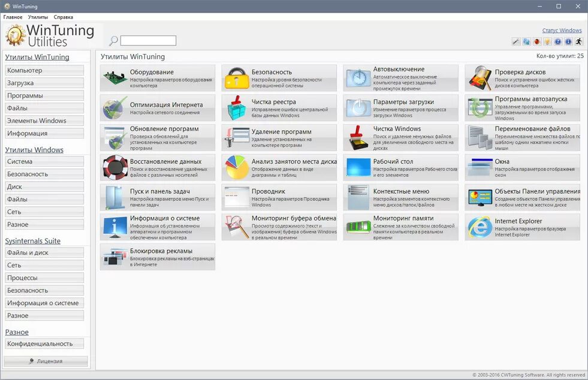The image size is (588, 380).
Task: Select the Загрузка category button
Action: click(x=44, y=83)
